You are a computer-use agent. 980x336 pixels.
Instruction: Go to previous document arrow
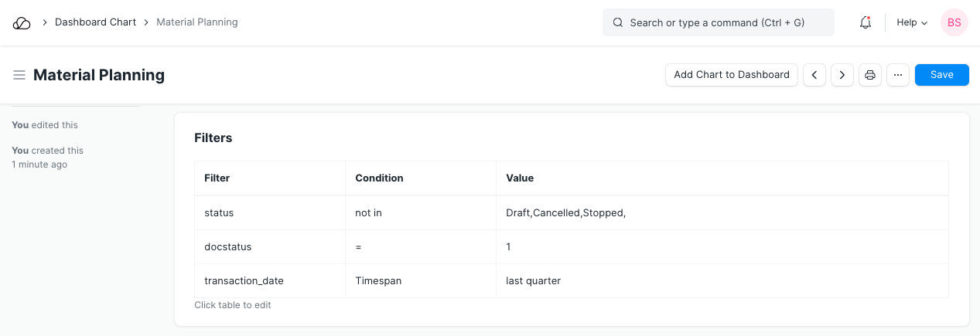point(814,75)
